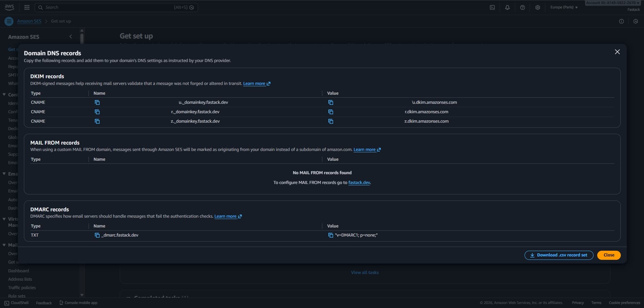Click the CloudShell icon in footer
644x308 pixels.
point(7,303)
